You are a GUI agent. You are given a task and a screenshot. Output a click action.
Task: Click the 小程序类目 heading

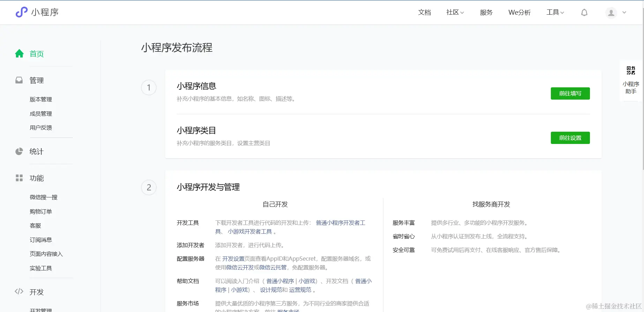[196, 130]
